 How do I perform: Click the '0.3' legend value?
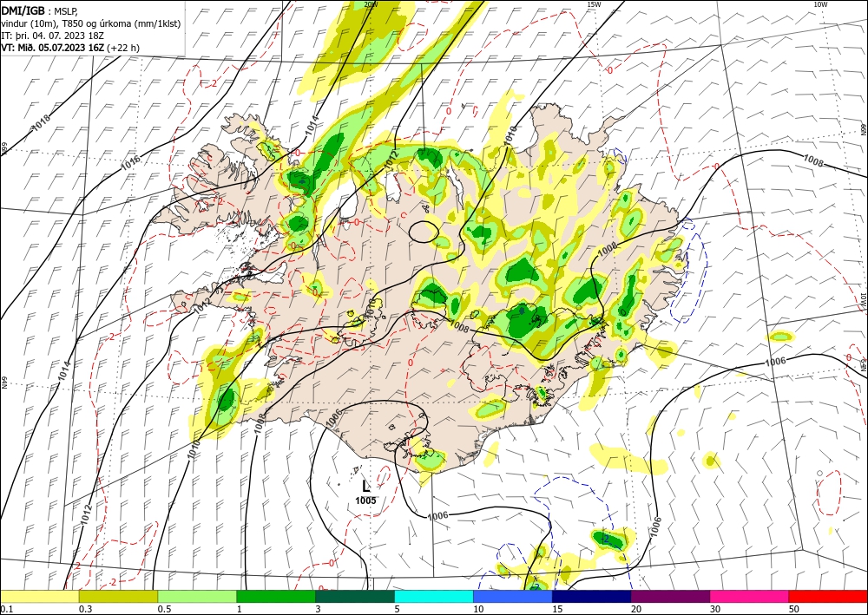[x=85, y=609]
